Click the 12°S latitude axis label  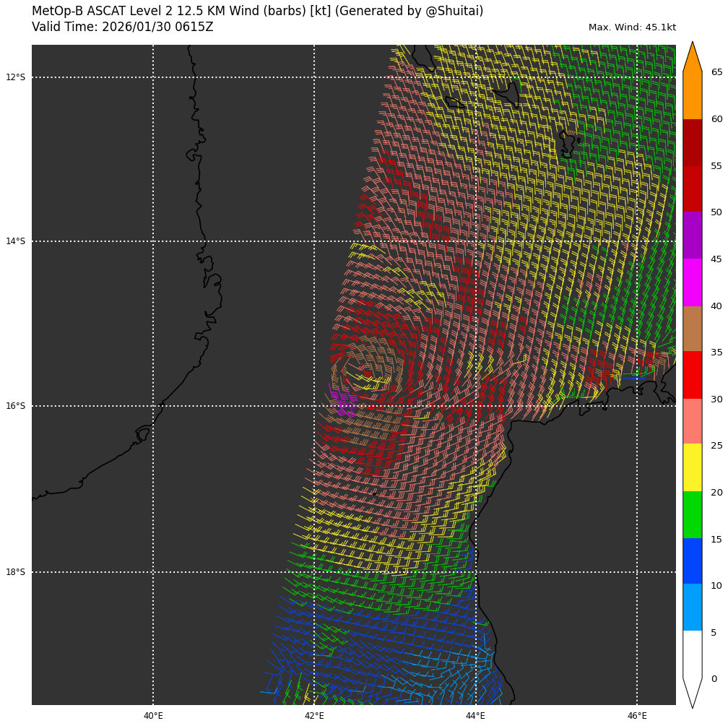pos(15,77)
